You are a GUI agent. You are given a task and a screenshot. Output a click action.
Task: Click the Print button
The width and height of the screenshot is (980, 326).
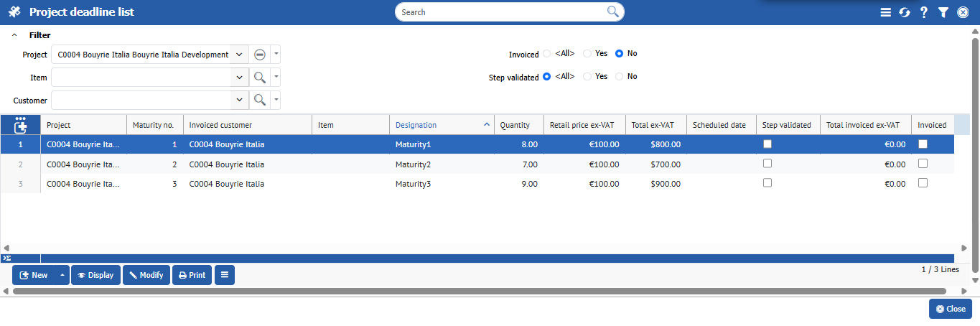pyautogui.click(x=192, y=275)
